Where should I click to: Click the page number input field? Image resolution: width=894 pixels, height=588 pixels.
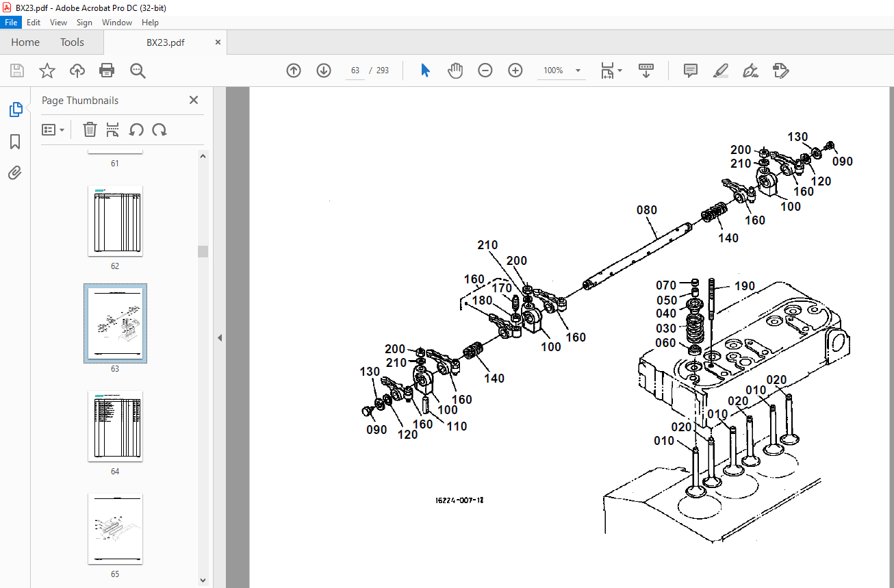tap(355, 71)
